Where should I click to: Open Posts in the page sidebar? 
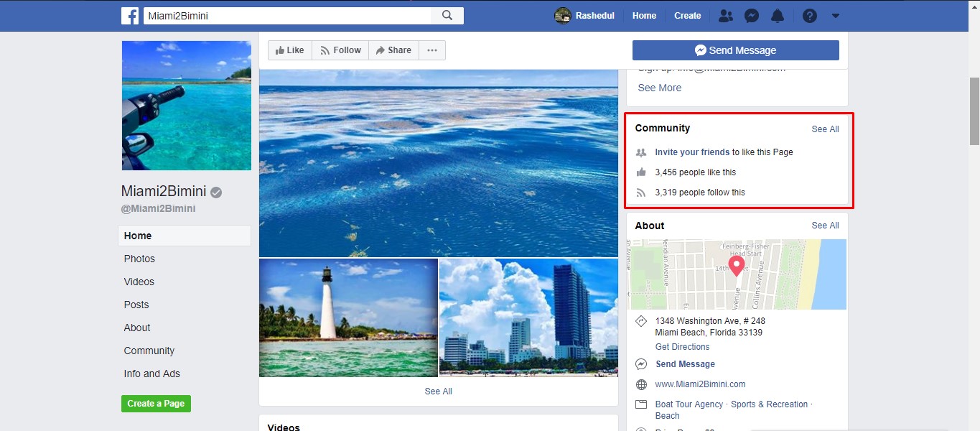[x=136, y=305]
